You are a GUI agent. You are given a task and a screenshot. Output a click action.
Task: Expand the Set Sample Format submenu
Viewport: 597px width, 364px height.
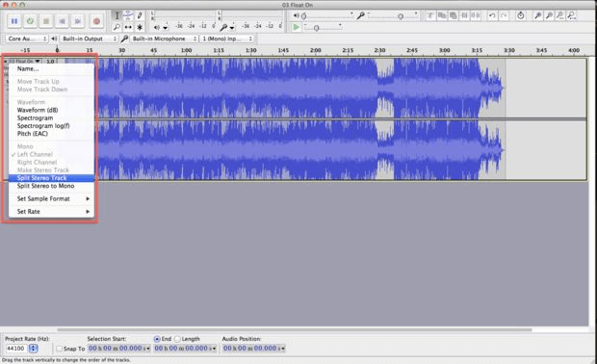tap(51, 198)
